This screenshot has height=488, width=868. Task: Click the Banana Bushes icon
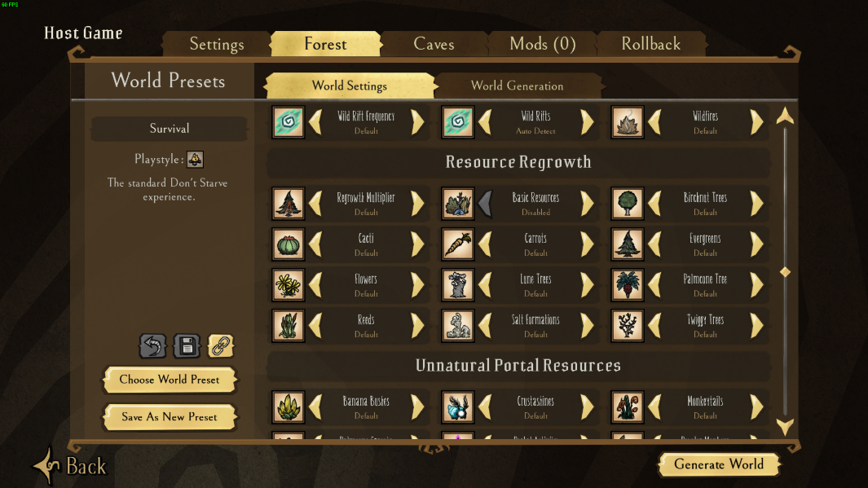coord(289,407)
